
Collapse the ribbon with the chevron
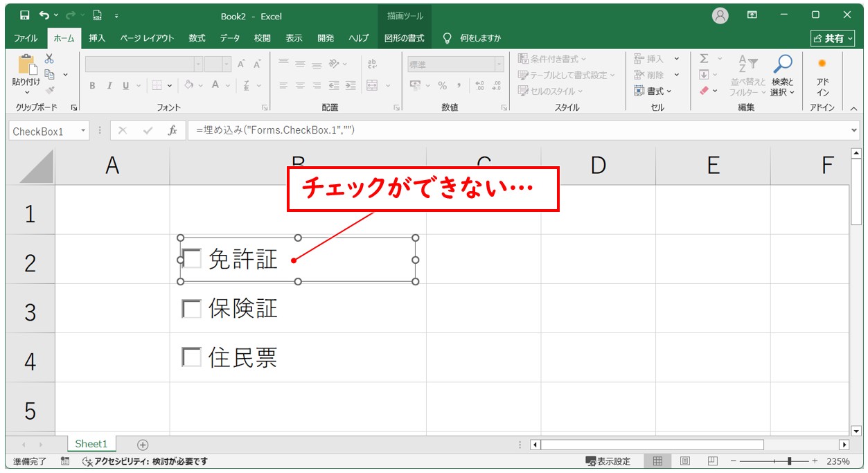[853, 108]
